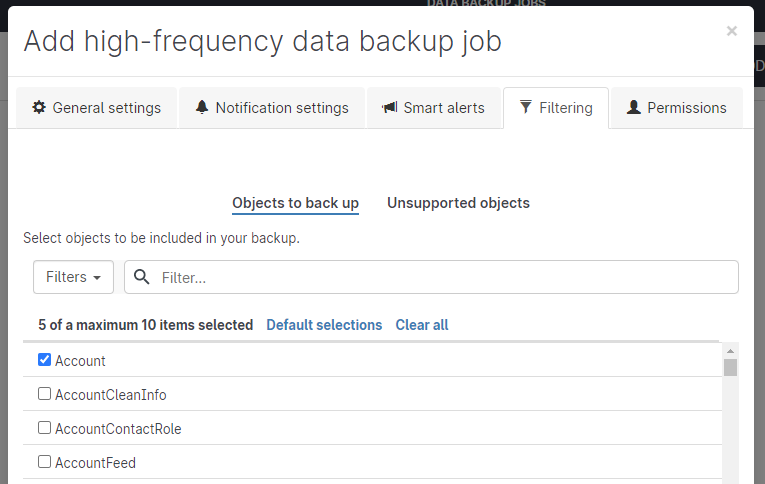
Task: Click the scrollbar up arrow in objects list
Action: (731, 351)
